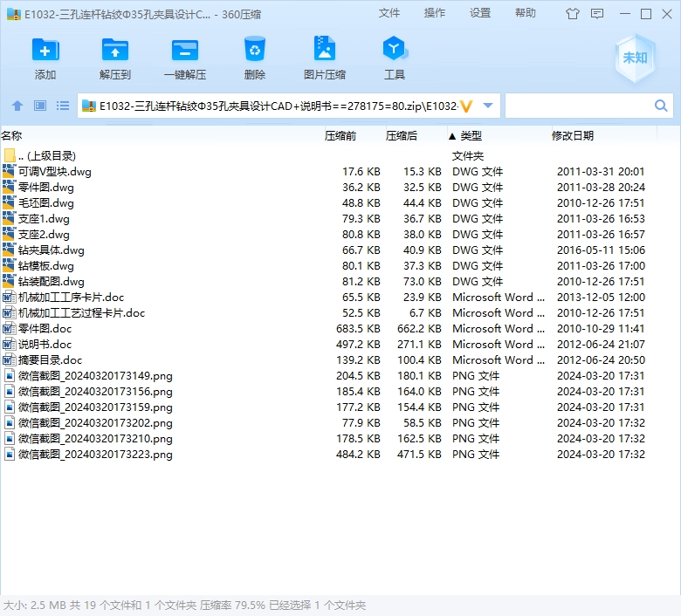Expand the address path dropdown arrow
This screenshot has width=681, height=616.
pyautogui.click(x=488, y=106)
